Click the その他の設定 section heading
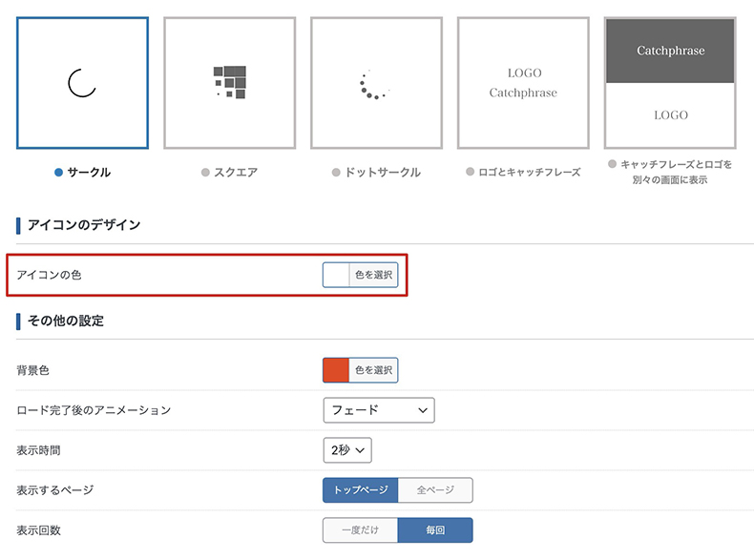 tap(66, 321)
